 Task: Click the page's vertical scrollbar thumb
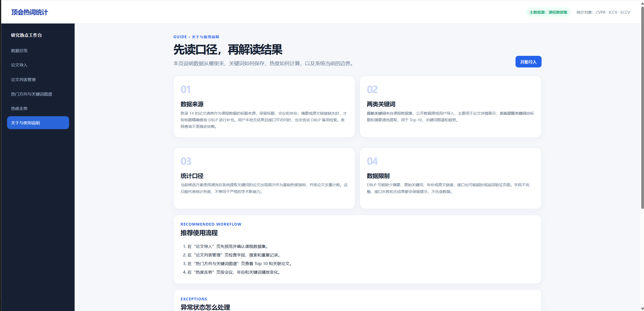(642, 107)
